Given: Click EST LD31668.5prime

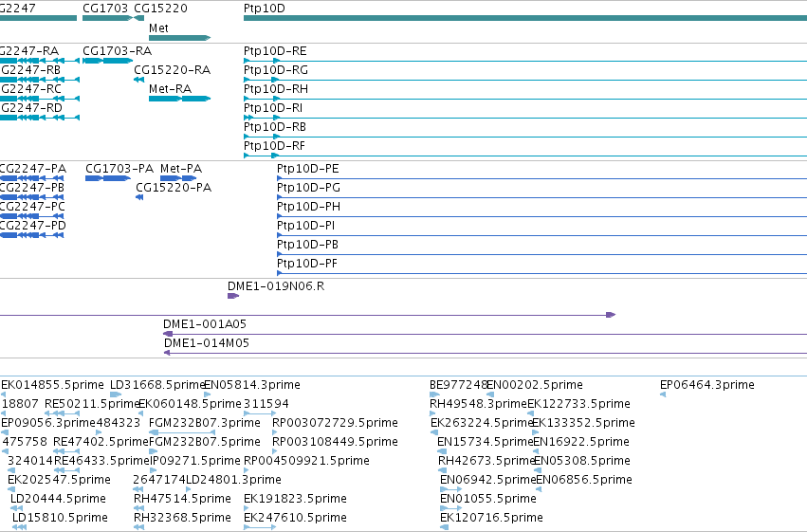Looking at the screenshot, I should (157, 385).
